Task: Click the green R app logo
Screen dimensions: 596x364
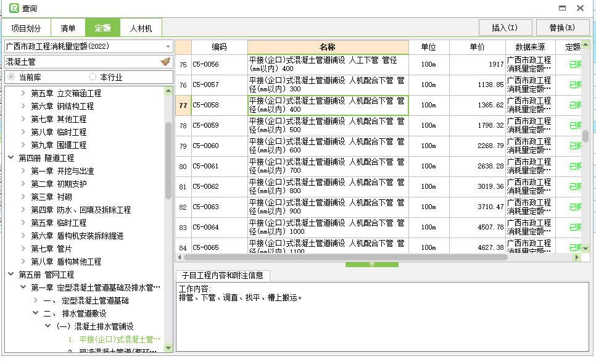Action: click(x=14, y=8)
